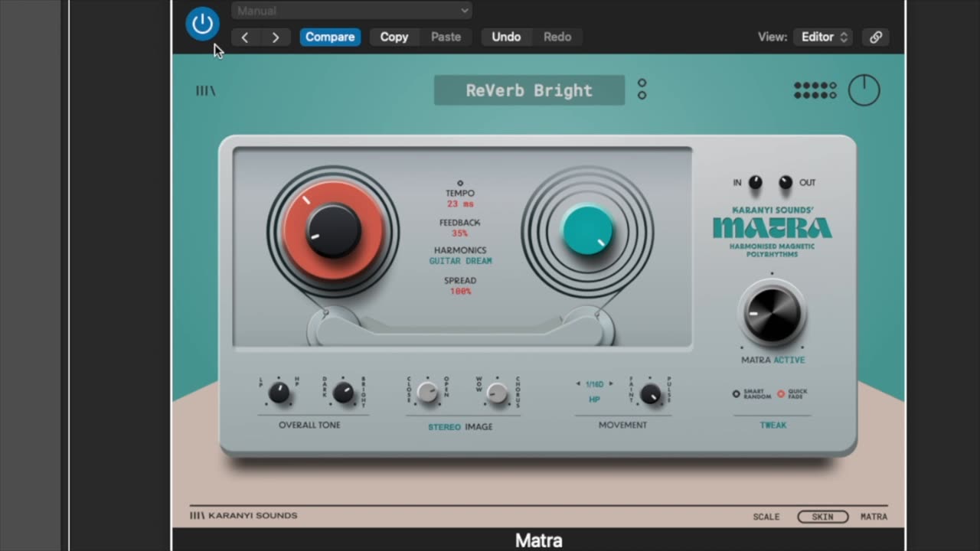
Task: Click the Undo button
Action: 506,37
